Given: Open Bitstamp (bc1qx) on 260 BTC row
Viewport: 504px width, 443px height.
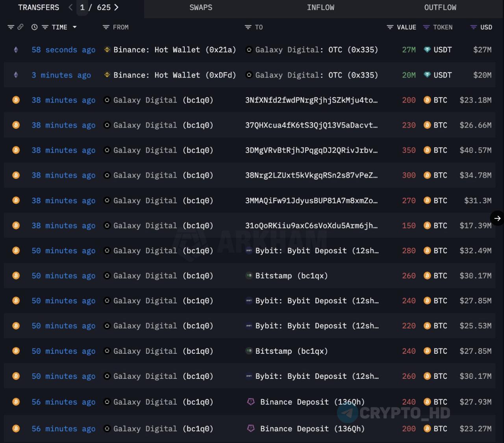Looking at the screenshot, I should click(291, 276).
